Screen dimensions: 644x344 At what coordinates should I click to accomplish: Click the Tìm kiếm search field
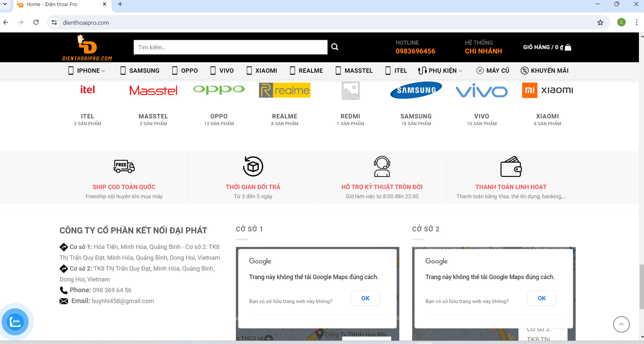(230, 47)
